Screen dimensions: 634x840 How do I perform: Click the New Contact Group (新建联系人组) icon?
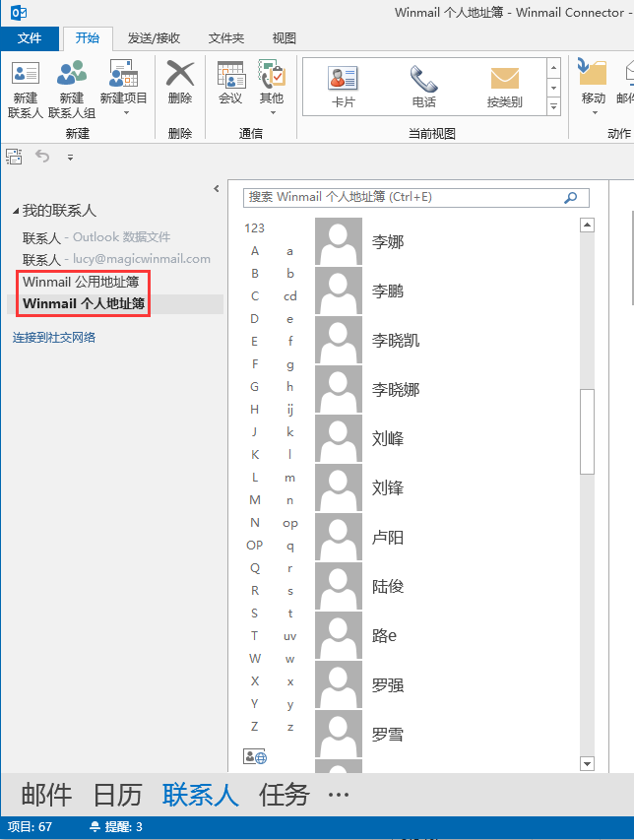point(71,75)
